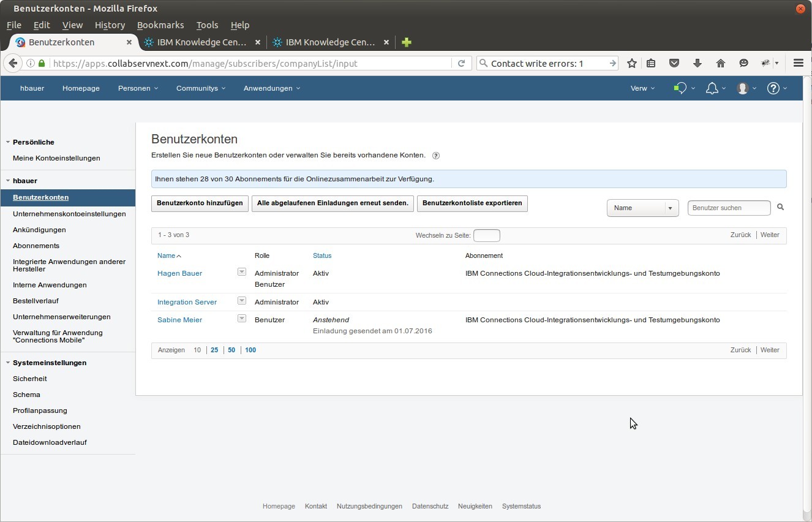Image resolution: width=812 pixels, height=522 pixels.
Task: Show 100 entries per page
Action: coord(250,350)
